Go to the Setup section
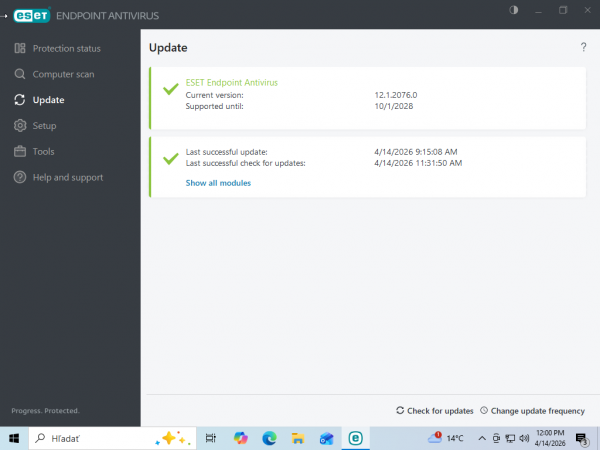600x450 pixels. (44, 126)
